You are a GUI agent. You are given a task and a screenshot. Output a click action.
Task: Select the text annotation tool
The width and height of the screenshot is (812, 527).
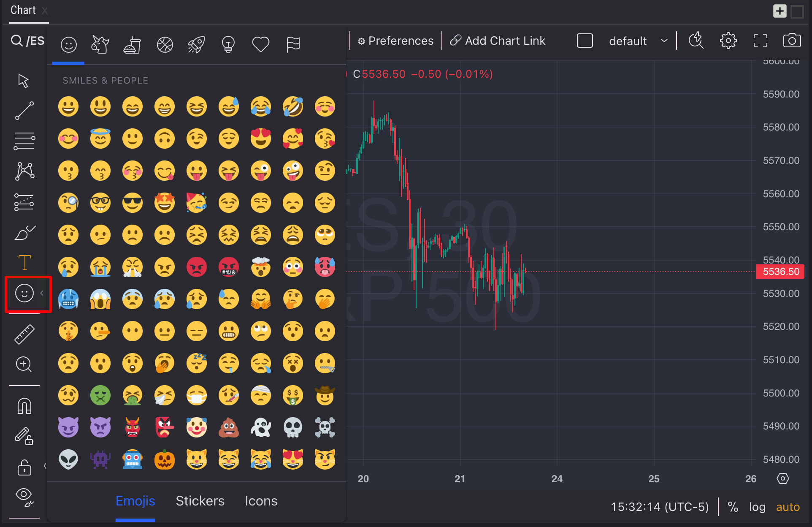(x=24, y=262)
